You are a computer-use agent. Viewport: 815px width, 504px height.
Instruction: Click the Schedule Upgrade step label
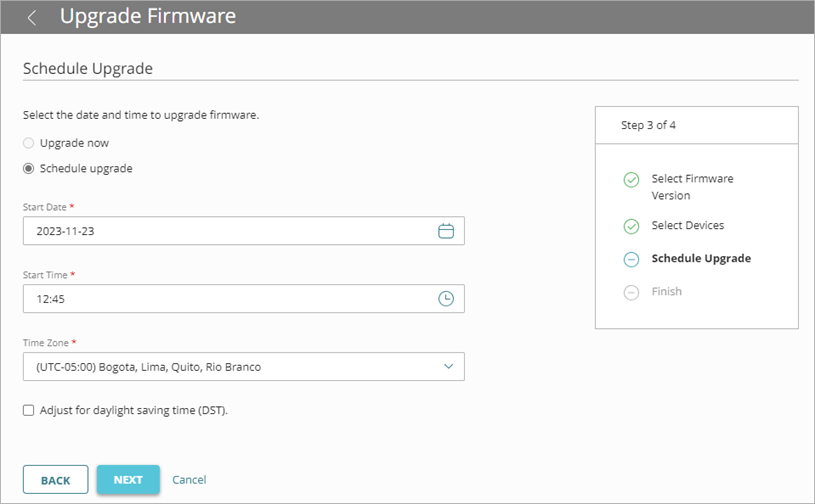click(700, 258)
